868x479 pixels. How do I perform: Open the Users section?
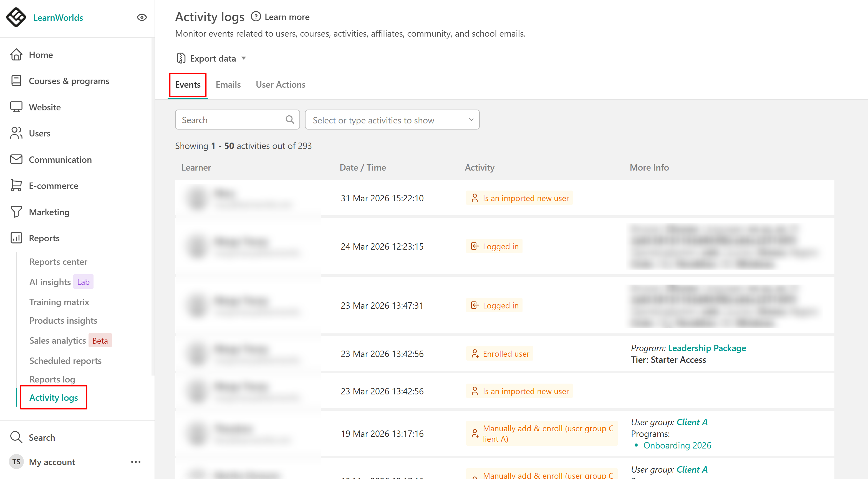(39, 133)
